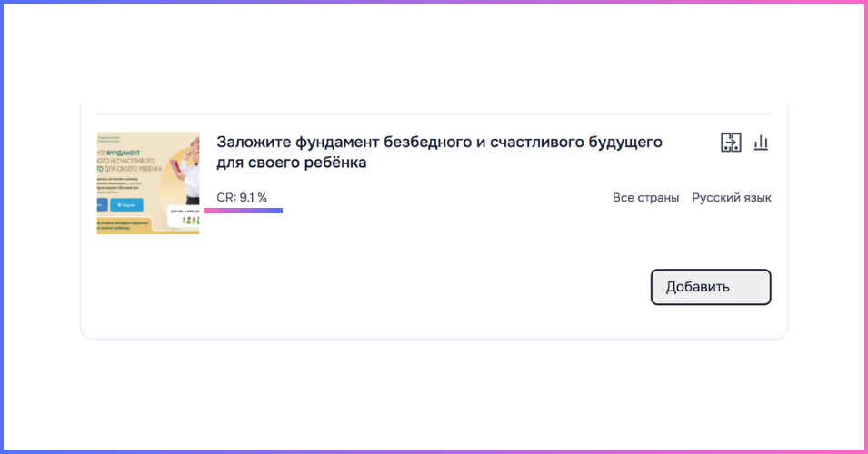The height and width of the screenshot is (454, 868).
Task: Select the Все страны tag
Action: click(645, 197)
